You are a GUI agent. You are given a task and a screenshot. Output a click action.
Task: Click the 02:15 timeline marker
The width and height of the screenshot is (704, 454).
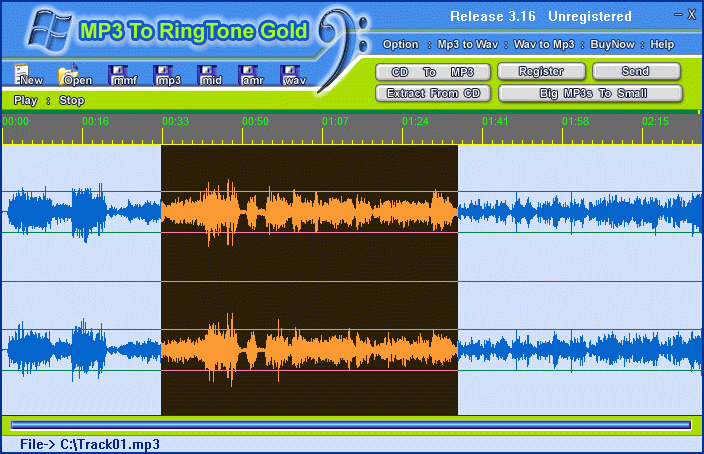tap(656, 121)
